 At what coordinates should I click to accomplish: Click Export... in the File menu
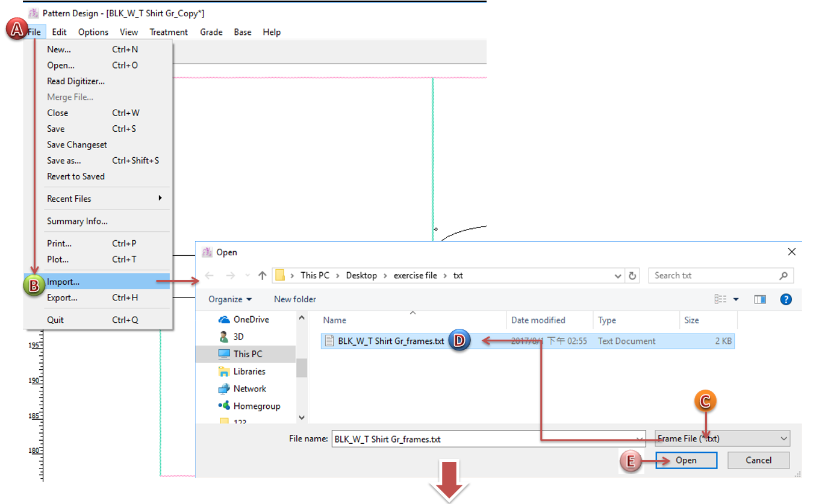pyautogui.click(x=62, y=297)
